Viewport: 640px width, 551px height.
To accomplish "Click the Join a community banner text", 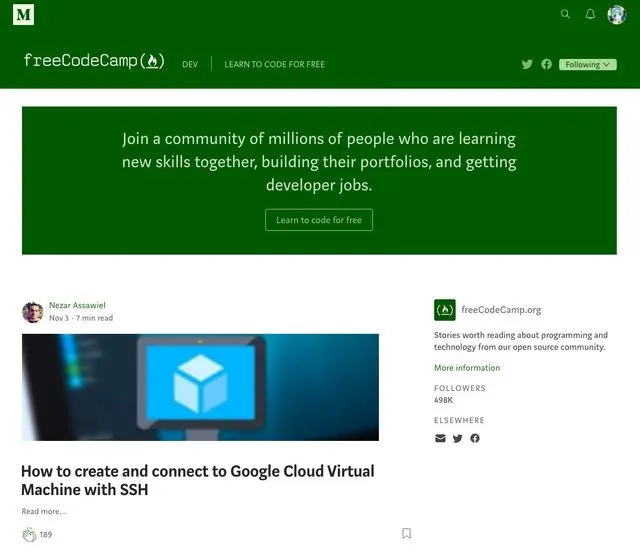I will (x=319, y=162).
